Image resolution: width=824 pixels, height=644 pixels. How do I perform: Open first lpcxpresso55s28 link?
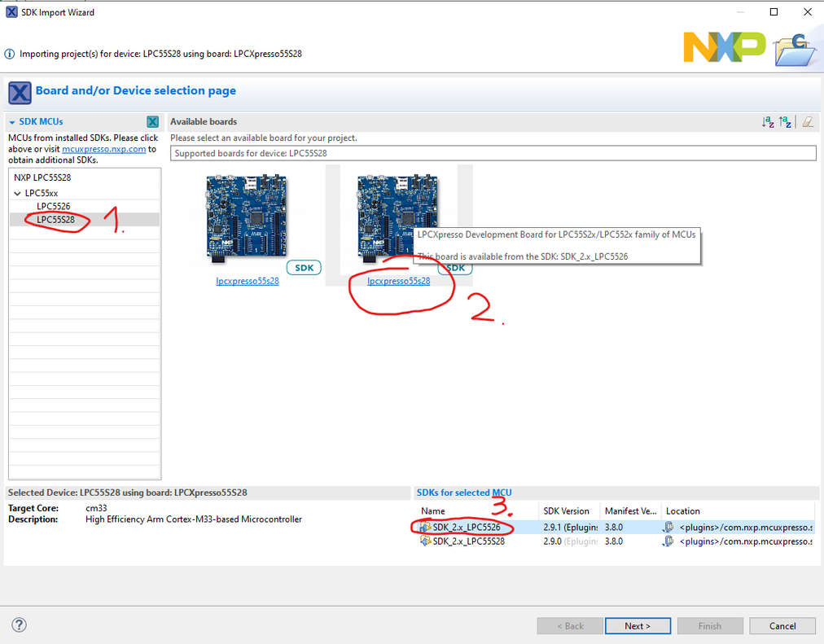click(x=248, y=281)
